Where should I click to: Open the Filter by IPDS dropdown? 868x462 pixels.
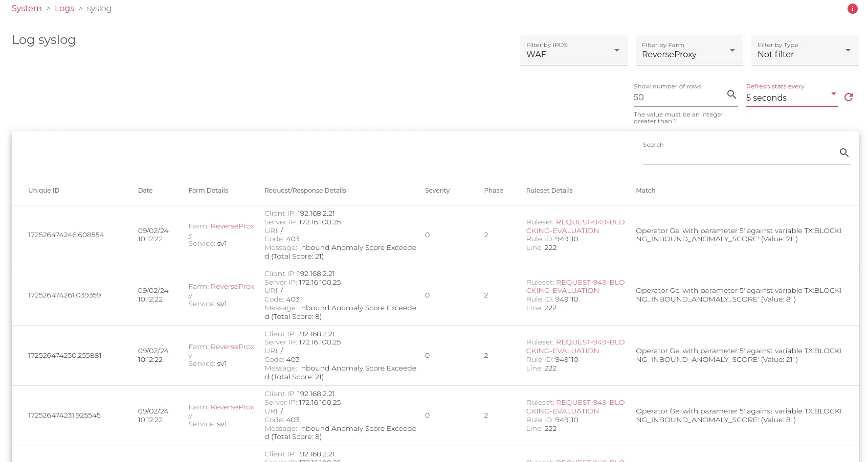click(x=573, y=51)
